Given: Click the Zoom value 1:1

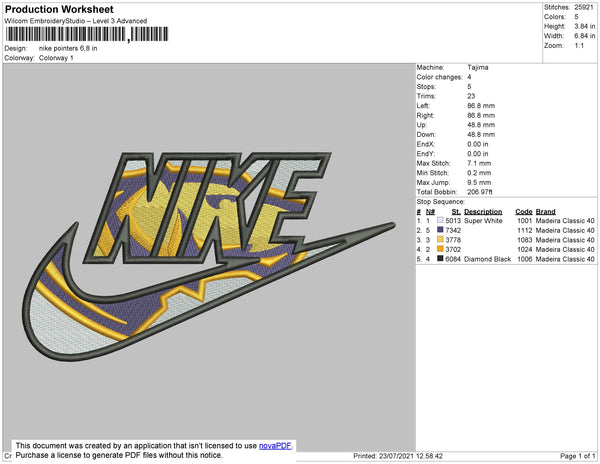Looking at the screenshot, I should coord(579,46).
